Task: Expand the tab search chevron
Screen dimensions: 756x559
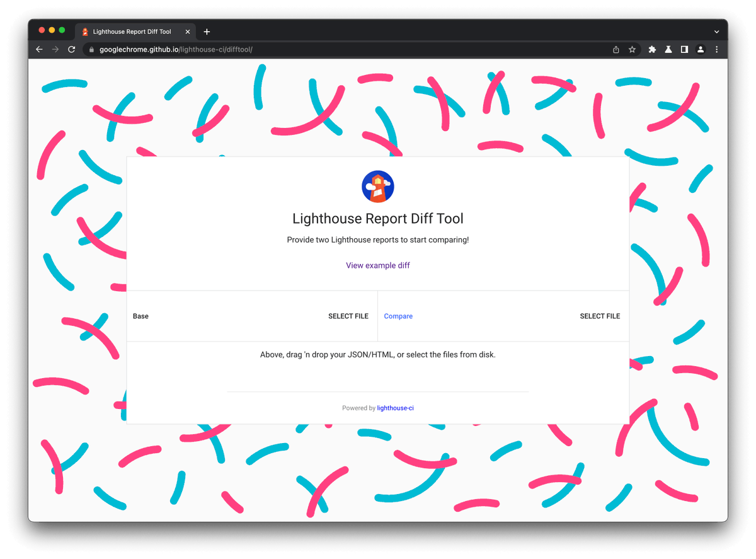Action: [x=716, y=32]
